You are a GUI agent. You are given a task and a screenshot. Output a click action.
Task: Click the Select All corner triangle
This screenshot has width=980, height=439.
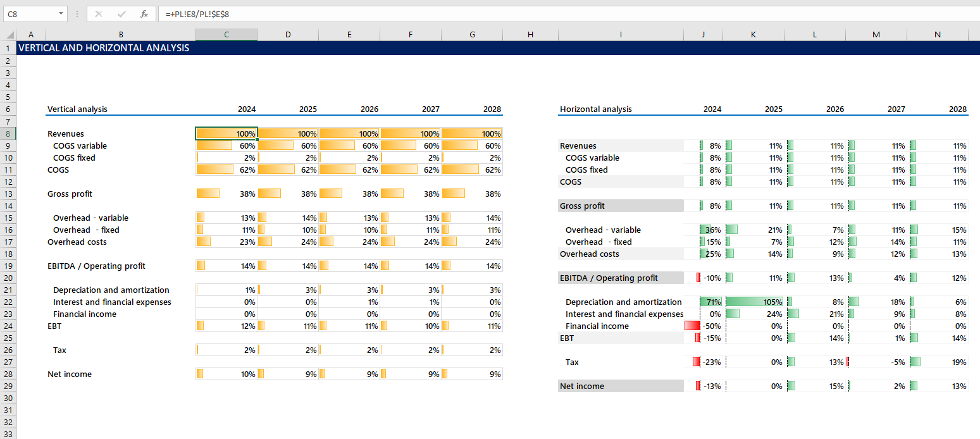[9, 35]
